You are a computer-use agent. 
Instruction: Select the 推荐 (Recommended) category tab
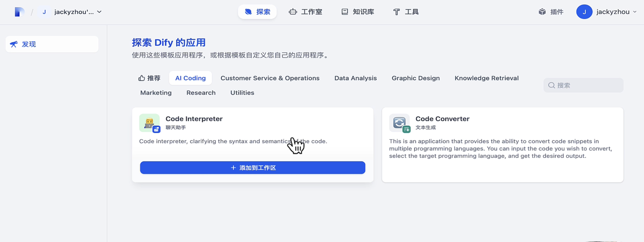149,78
